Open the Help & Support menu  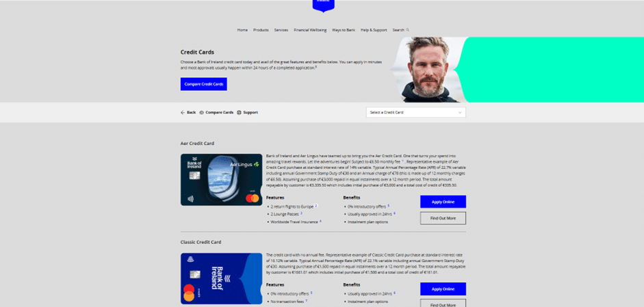[374, 30]
